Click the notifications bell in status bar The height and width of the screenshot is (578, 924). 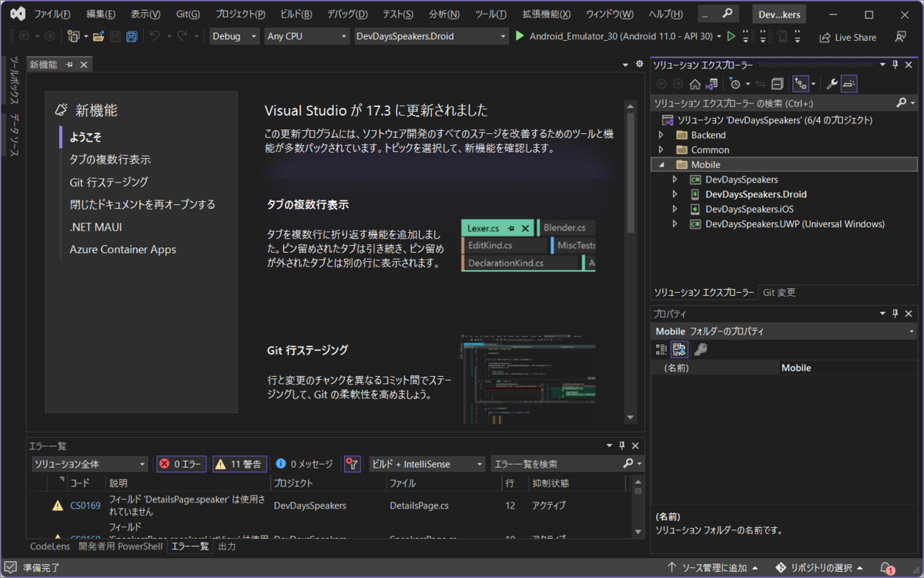[886, 568]
